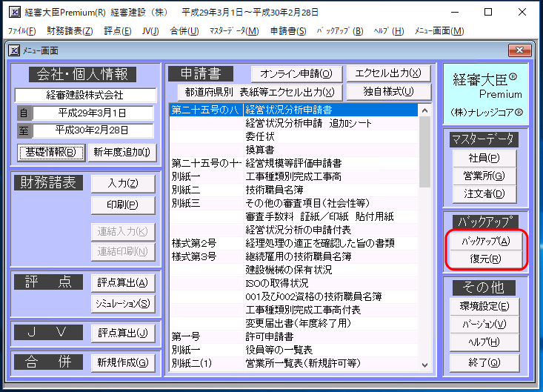The image size is (543, 392).
Task: Select the 委任状 row
Action: coord(293,137)
